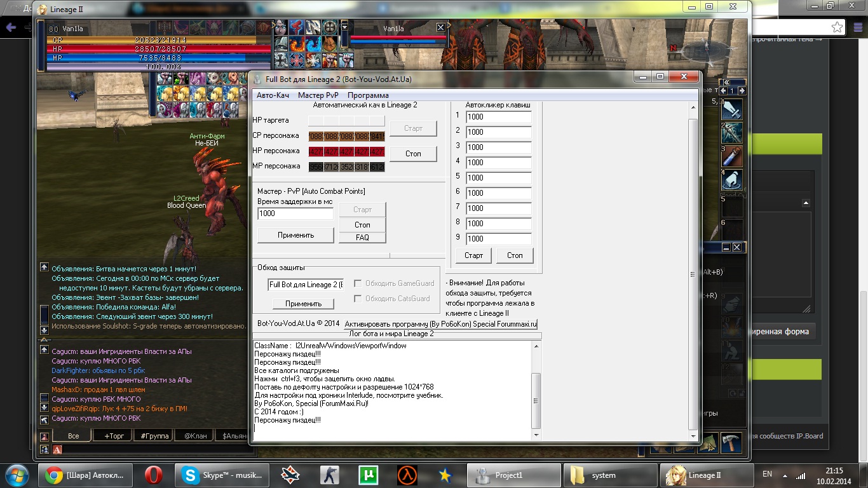Viewport: 868px width, 488px height.
Task: Click Старт button in auto-leveling section
Action: [413, 128]
